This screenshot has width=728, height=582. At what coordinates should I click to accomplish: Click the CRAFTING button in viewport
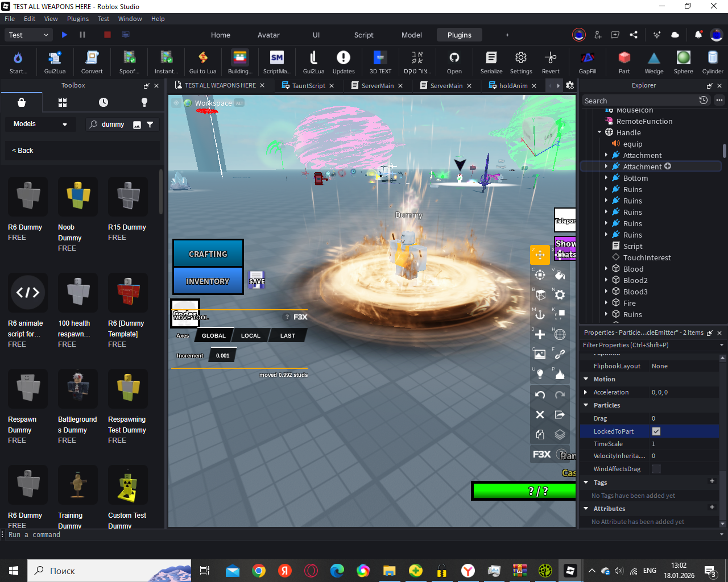pyautogui.click(x=208, y=253)
